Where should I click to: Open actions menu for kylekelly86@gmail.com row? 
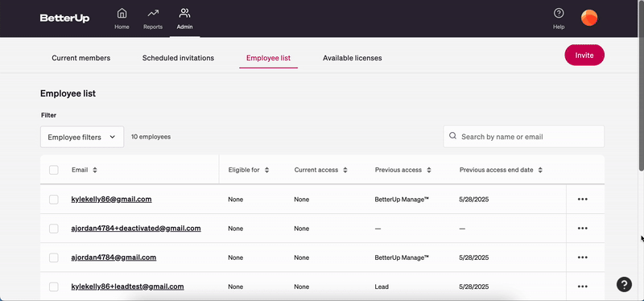pos(582,199)
